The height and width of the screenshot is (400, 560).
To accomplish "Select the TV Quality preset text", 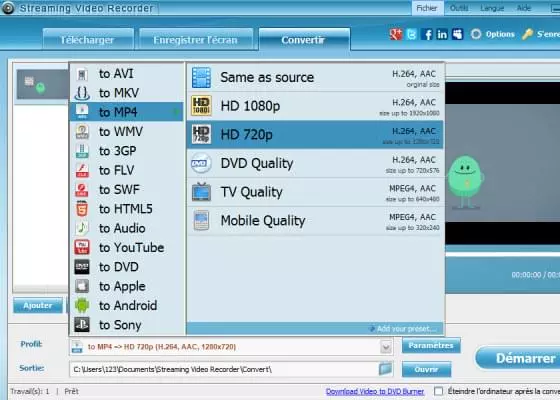I will pos(251,192).
